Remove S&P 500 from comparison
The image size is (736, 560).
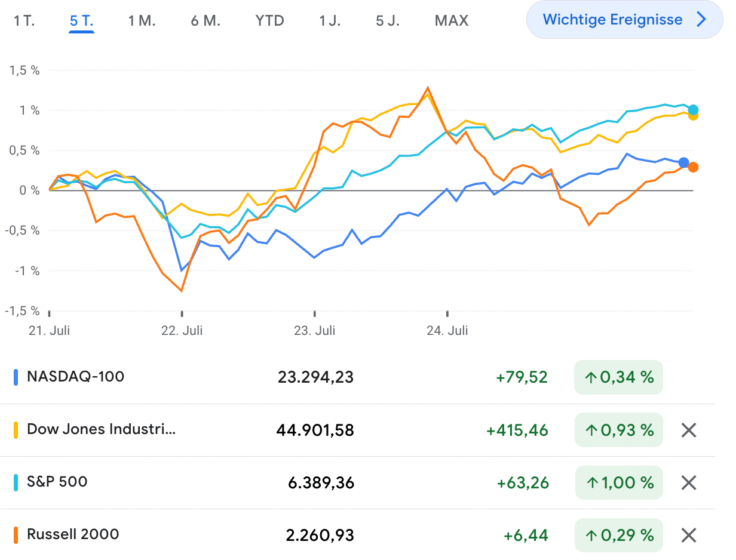pos(689,482)
